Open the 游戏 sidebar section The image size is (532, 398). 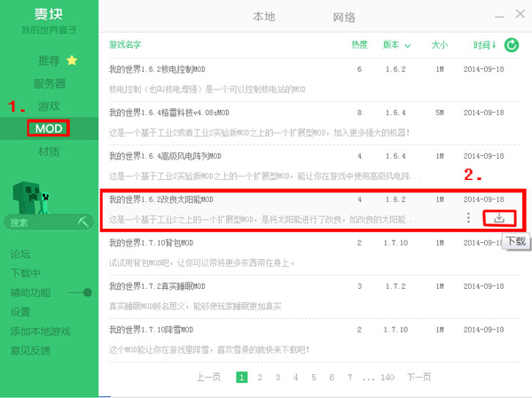coord(49,106)
